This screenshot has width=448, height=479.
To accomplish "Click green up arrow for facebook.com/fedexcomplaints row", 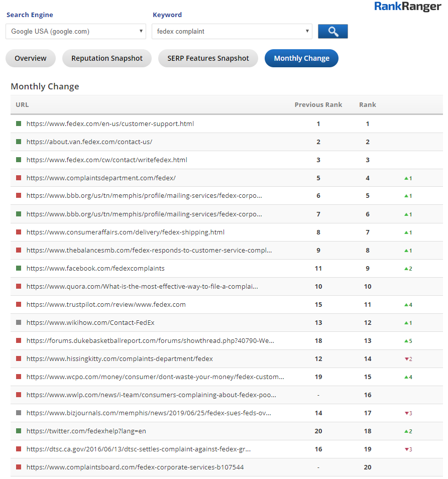I will 406,269.
